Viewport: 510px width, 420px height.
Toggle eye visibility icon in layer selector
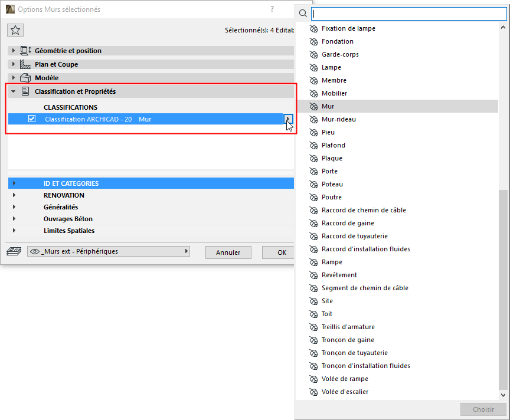pyautogui.click(x=35, y=251)
